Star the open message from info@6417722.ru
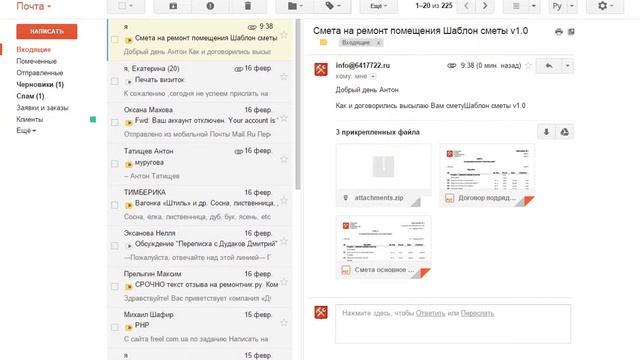This screenshot has height=360, width=640. pyautogui.click(x=528, y=65)
